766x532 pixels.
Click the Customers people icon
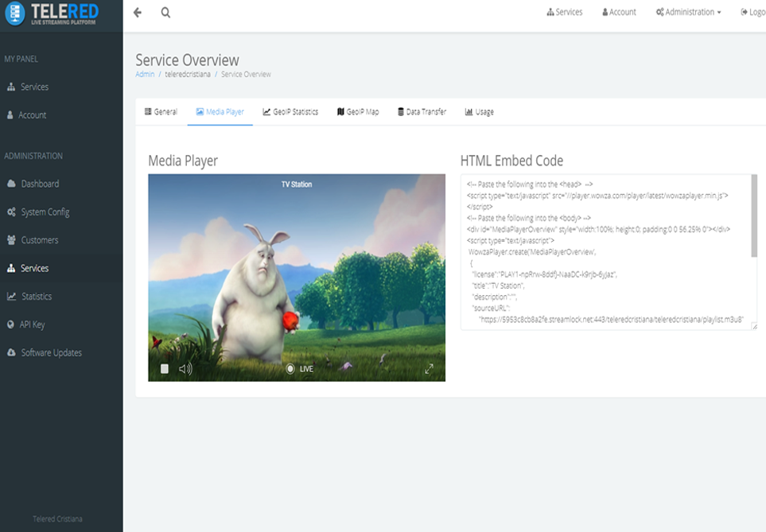pyautogui.click(x=11, y=240)
